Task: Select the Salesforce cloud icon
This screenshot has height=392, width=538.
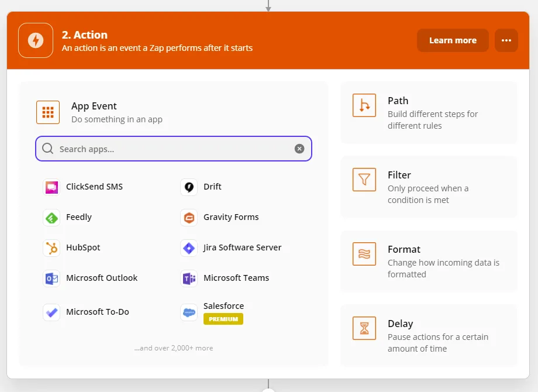Action: pyautogui.click(x=189, y=312)
